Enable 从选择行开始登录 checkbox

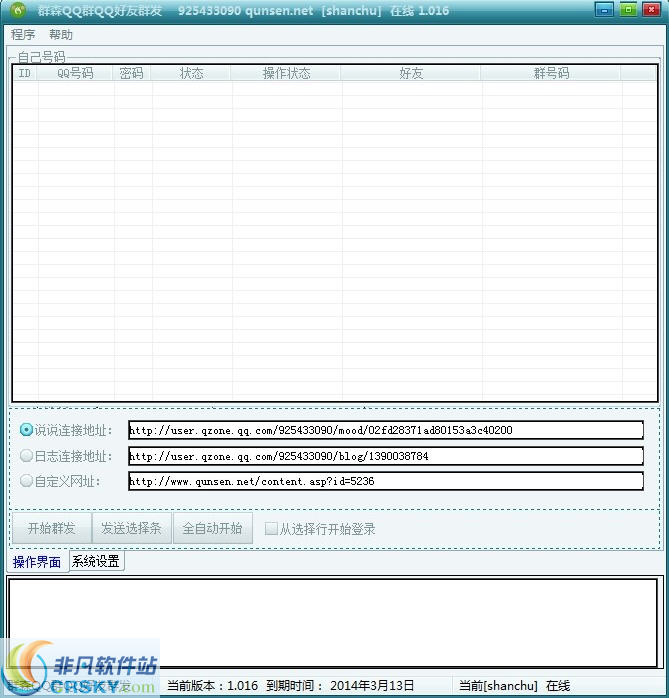[271, 529]
